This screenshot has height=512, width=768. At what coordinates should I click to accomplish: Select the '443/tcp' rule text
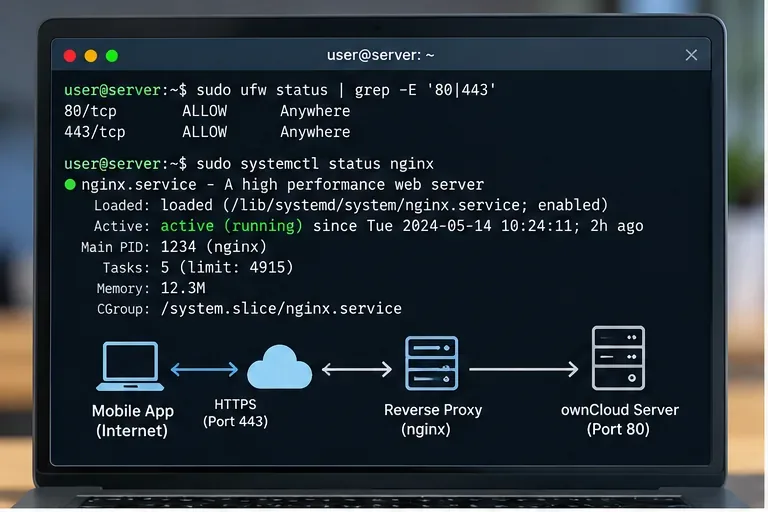click(95, 132)
